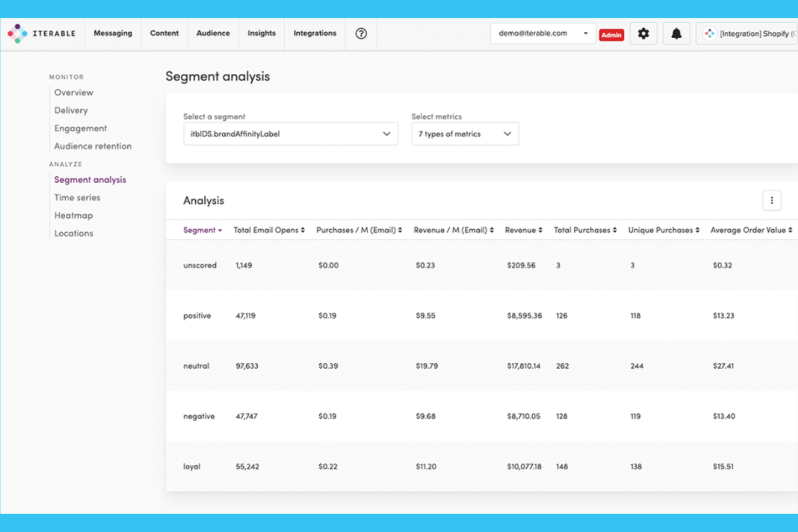798x532 pixels.
Task: Go to Engagement in sidebar
Action: pyautogui.click(x=80, y=128)
